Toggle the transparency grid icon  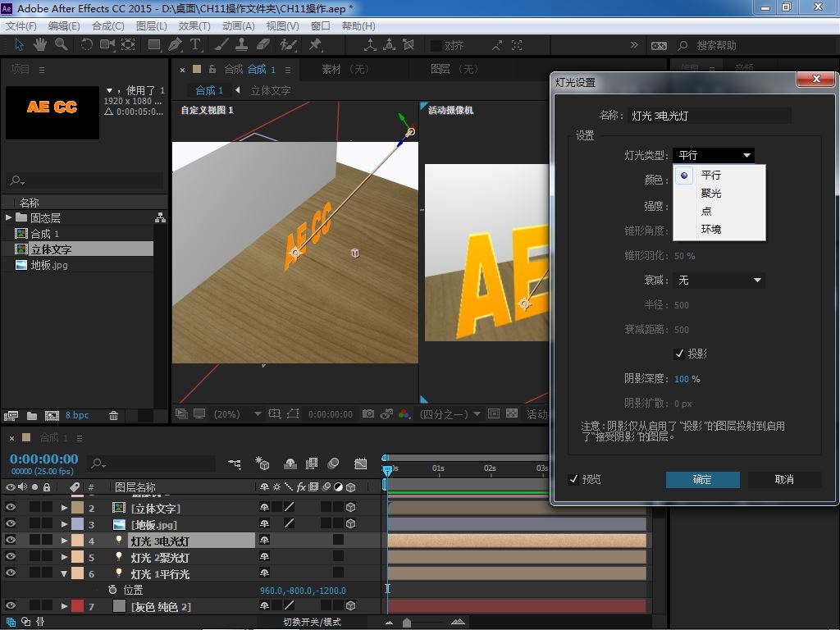pyautogui.click(x=512, y=413)
